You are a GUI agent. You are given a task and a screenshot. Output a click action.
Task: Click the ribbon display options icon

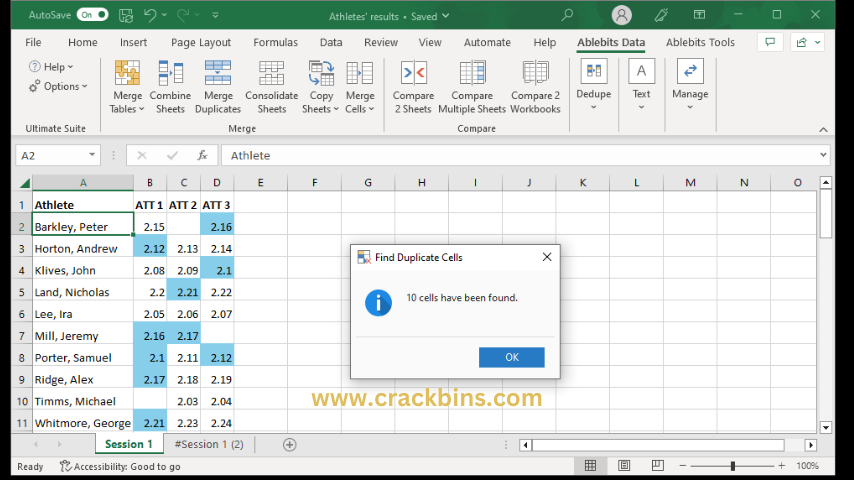pos(699,15)
